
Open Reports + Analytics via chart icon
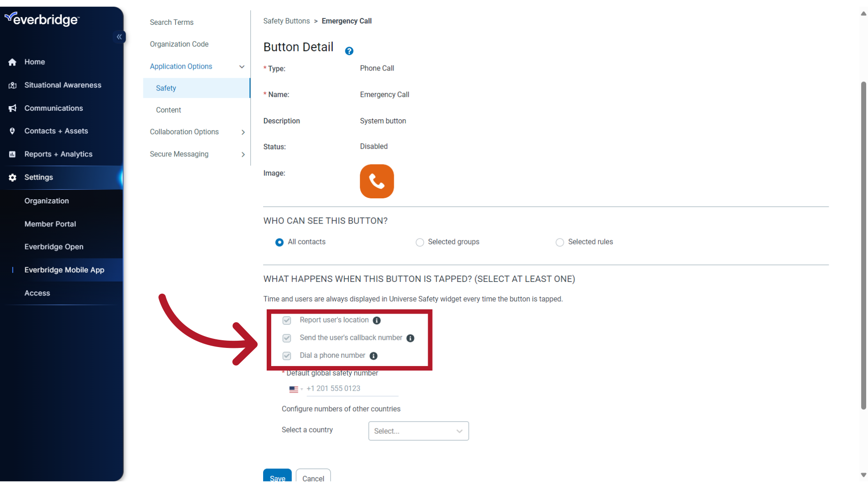pos(12,154)
